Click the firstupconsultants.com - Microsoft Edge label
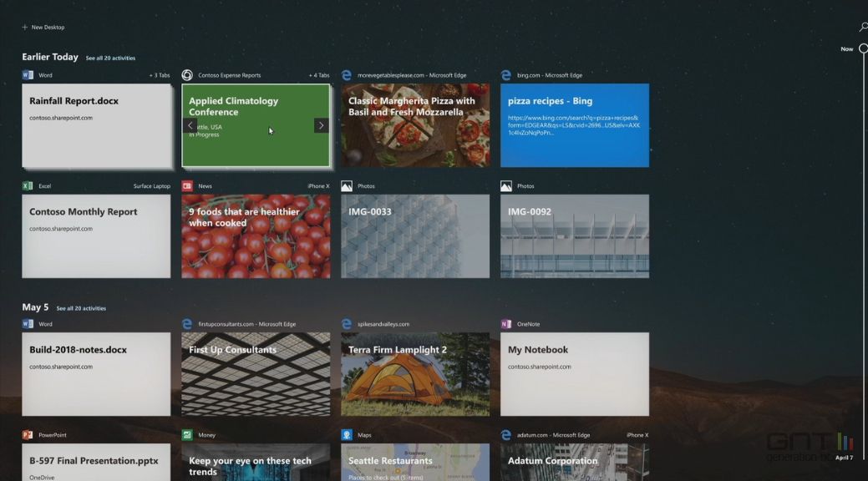Viewport: 868px width, 481px height. pyautogui.click(x=247, y=324)
